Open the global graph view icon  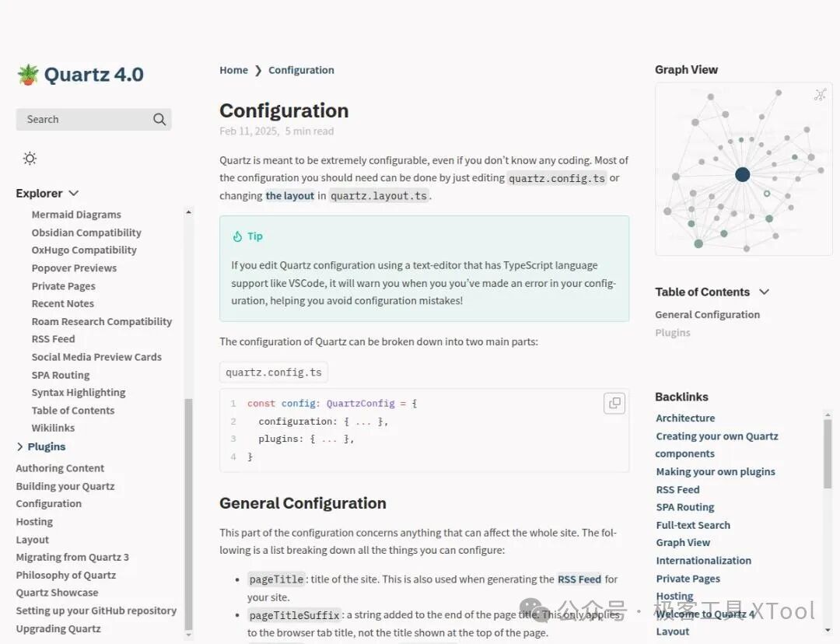821,95
